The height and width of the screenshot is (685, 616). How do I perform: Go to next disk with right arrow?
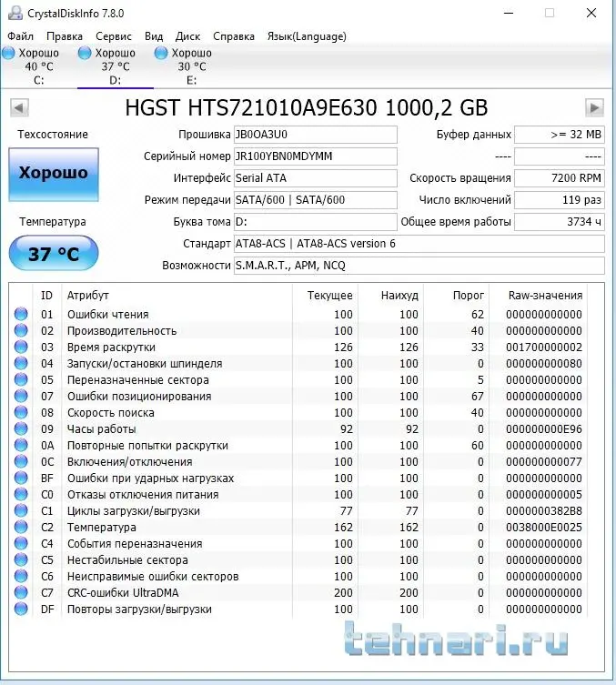point(594,107)
